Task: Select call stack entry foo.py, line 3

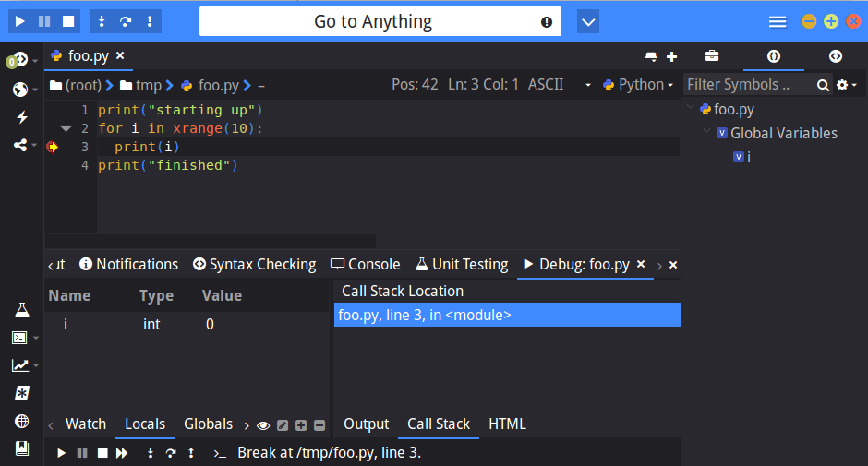Action: click(x=507, y=315)
